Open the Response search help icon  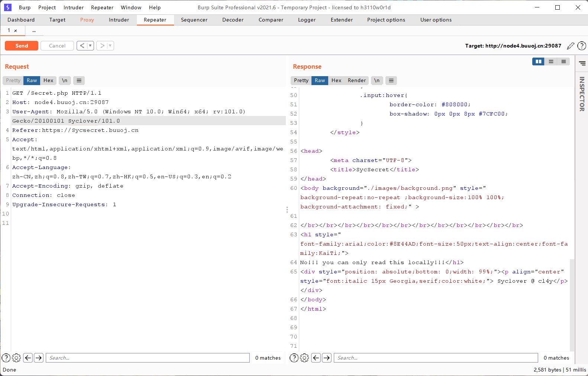(294, 358)
